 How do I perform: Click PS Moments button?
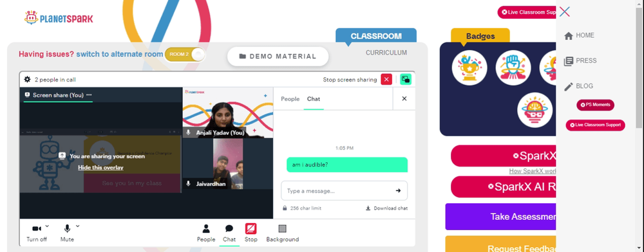(595, 105)
